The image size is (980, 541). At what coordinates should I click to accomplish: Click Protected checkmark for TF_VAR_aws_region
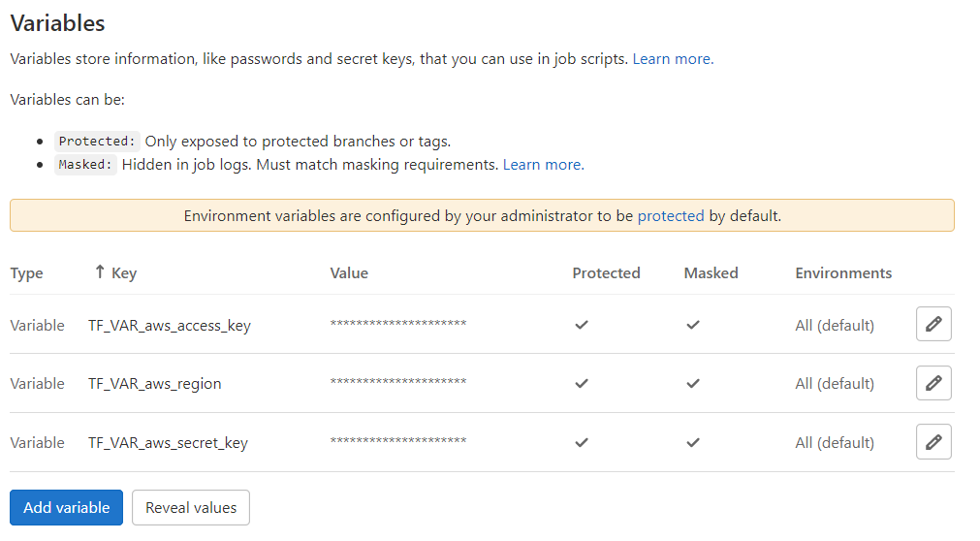point(582,383)
